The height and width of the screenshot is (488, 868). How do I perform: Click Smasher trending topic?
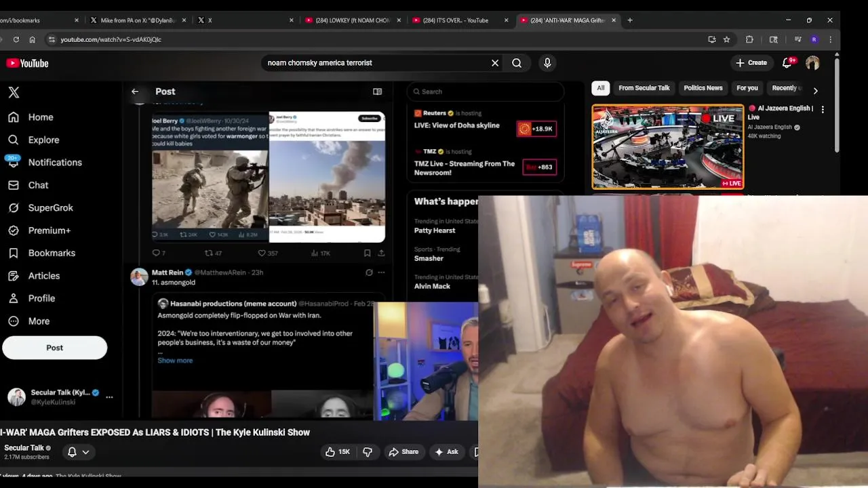point(429,258)
